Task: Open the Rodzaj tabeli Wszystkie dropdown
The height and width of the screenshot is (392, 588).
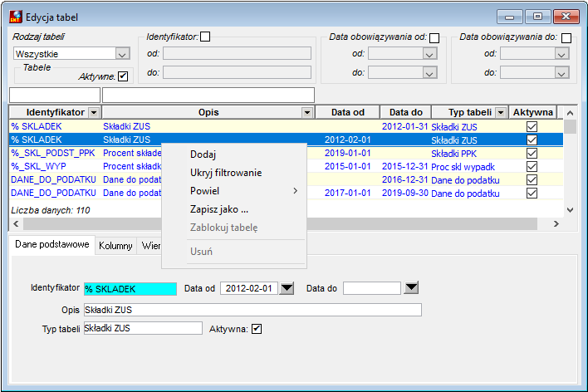Action: tap(122, 54)
